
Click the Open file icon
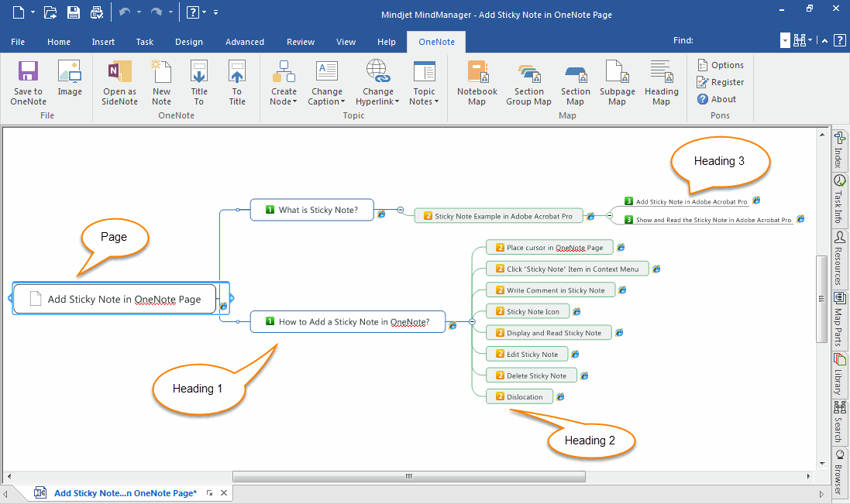[x=50, y=12]
